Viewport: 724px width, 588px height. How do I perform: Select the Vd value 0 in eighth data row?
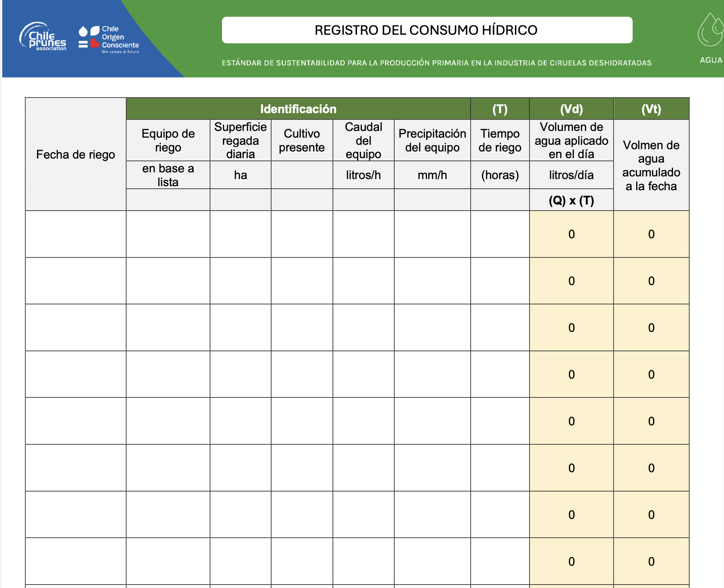[x=572, y=561]
